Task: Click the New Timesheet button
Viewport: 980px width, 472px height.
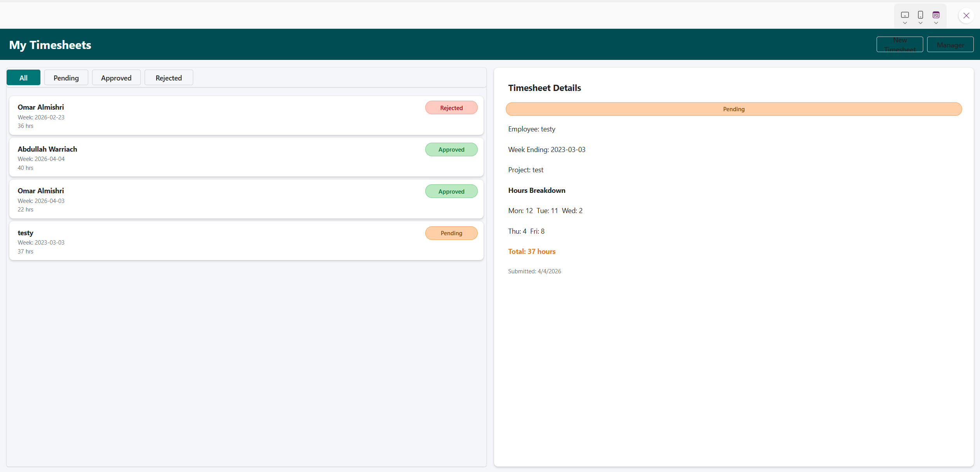Action: pyautogui.click(x=900, y=45)
